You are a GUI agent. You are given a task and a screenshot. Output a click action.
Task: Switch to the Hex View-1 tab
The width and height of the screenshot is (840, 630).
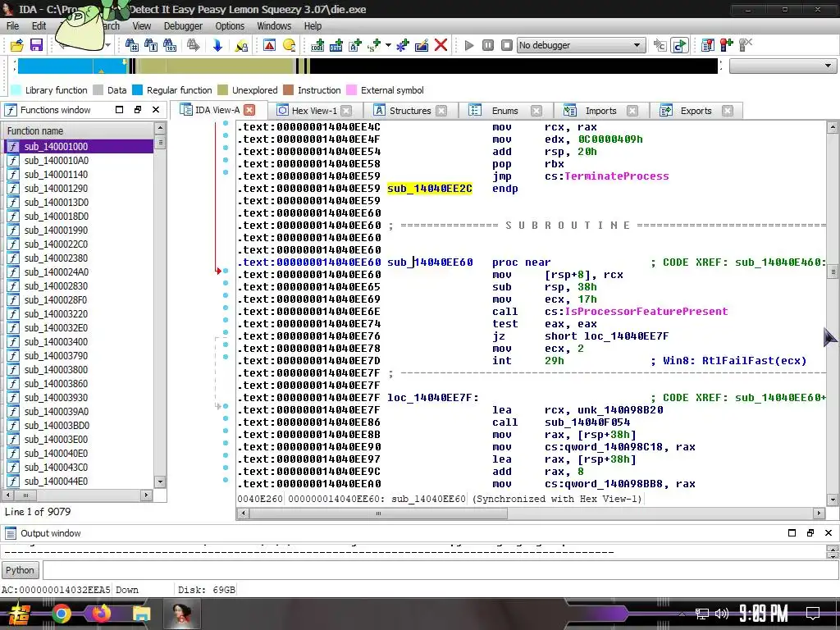click(x=314, y=111)
